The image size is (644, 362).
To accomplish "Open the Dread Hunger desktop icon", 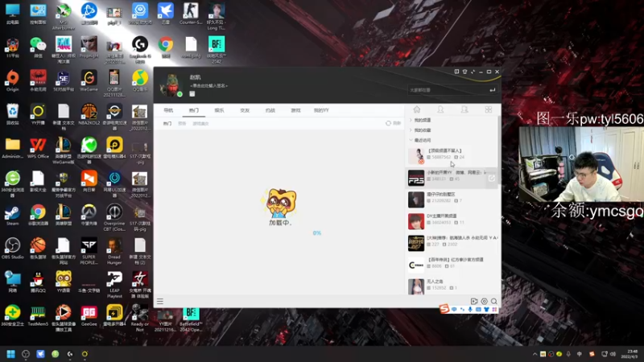I will 114,251.
